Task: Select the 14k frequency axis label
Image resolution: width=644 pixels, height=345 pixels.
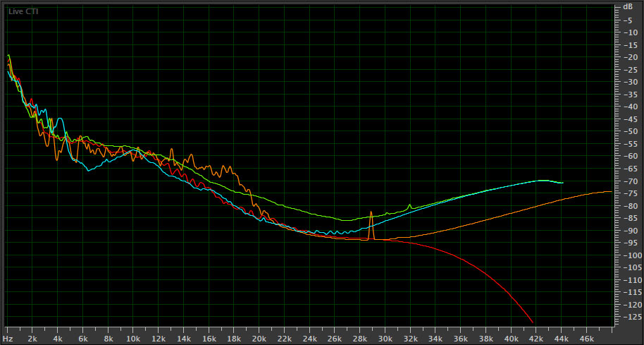Action: click(x=184, y=339)
